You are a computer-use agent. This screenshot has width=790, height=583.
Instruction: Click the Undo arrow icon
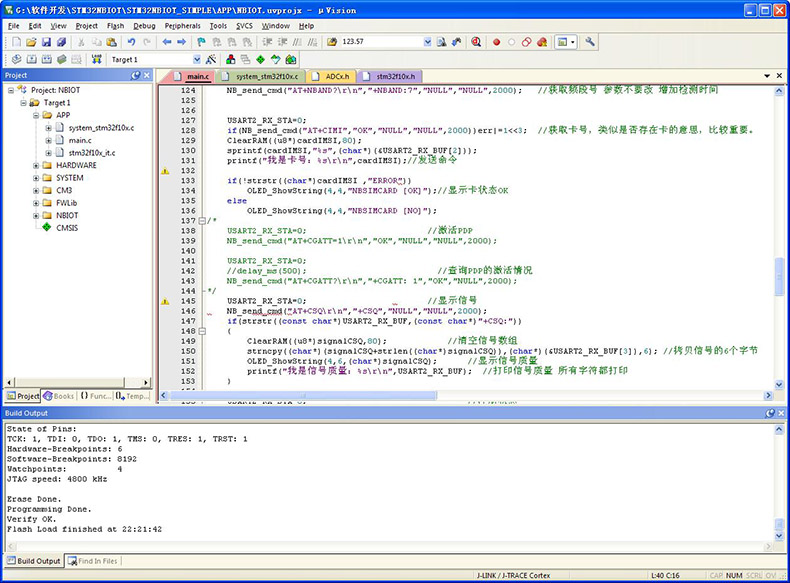(131, 42)
